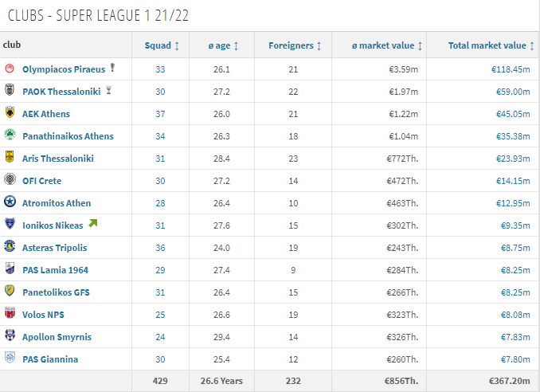Open the Apollon Smyrnis club link
The width and height of the screenshot is (540, 392).
(x=57, y=337)
